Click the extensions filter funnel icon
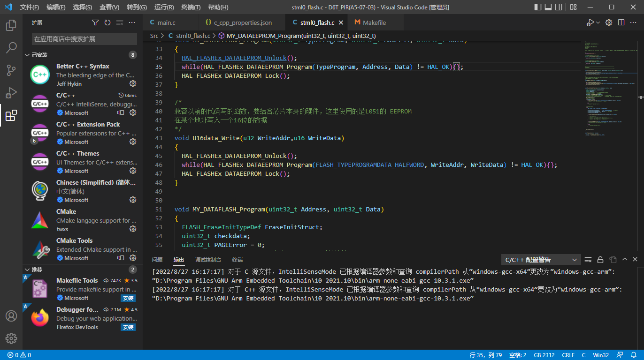This screenshot has height=360, width=644. tap(95, 22)
